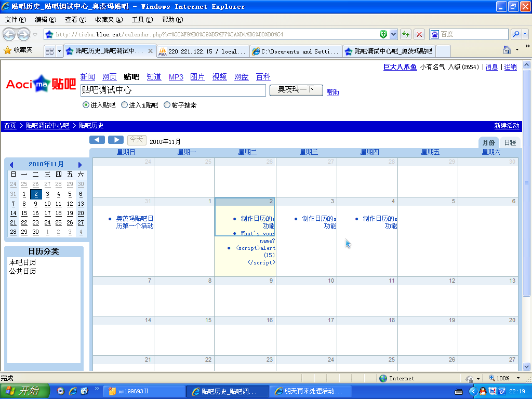
Task: Open the 收藏夹(A) menu
Action: [109, 20]
